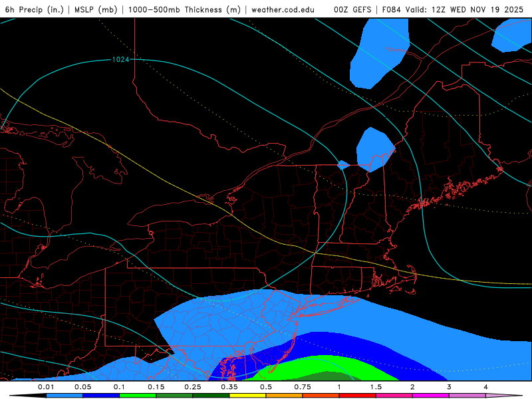Click the 0.5 legend value
This screenshot has width=532, height=399.
(266, 387)
